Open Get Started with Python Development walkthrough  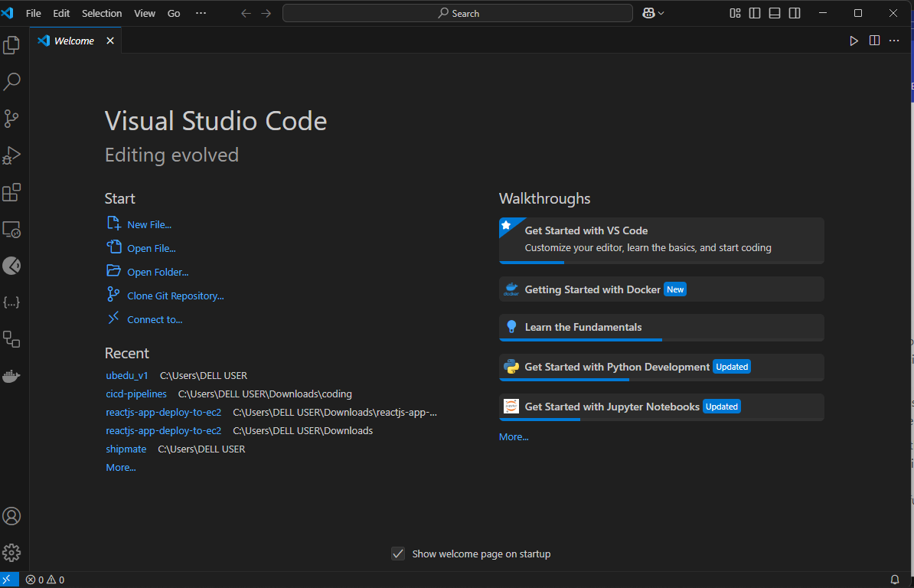[x=661, y=367]
